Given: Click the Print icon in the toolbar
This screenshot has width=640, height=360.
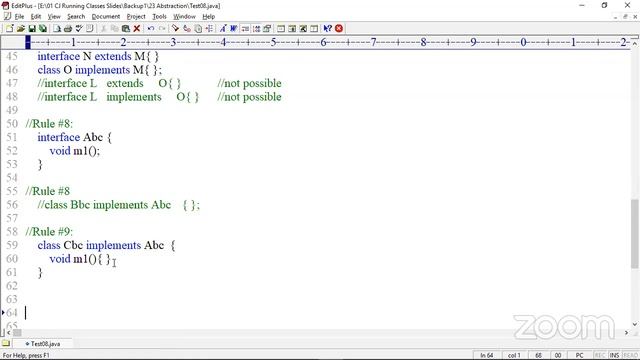Looking at the screenshot, I should tap(68, 28).
